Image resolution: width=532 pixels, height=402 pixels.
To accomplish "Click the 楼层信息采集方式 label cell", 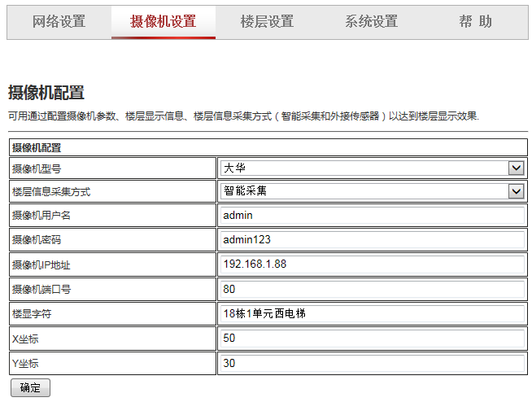I will point(112,191).
